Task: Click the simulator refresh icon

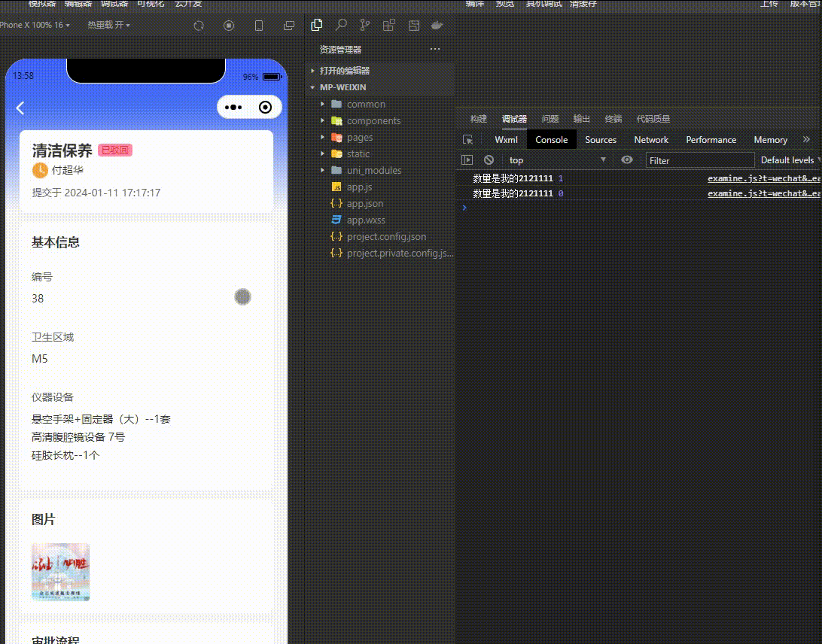Action: pyautogui.click(x=199, y=26)
